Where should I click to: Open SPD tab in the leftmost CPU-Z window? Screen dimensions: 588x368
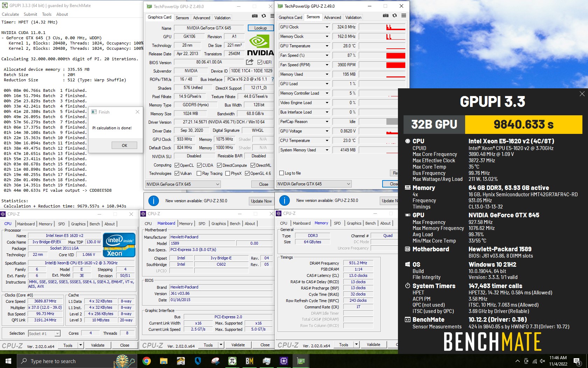point(62,224)
